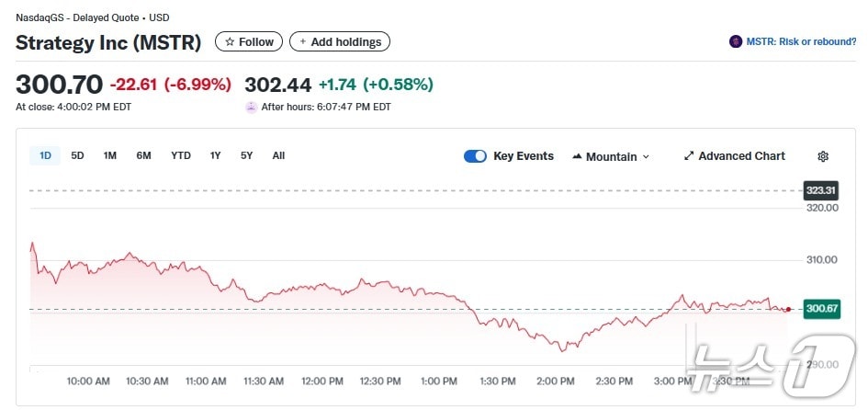Screen dimensions: 868x410
Task: Click the Mountain chart type icon
Action: click(x=577, y=156)
